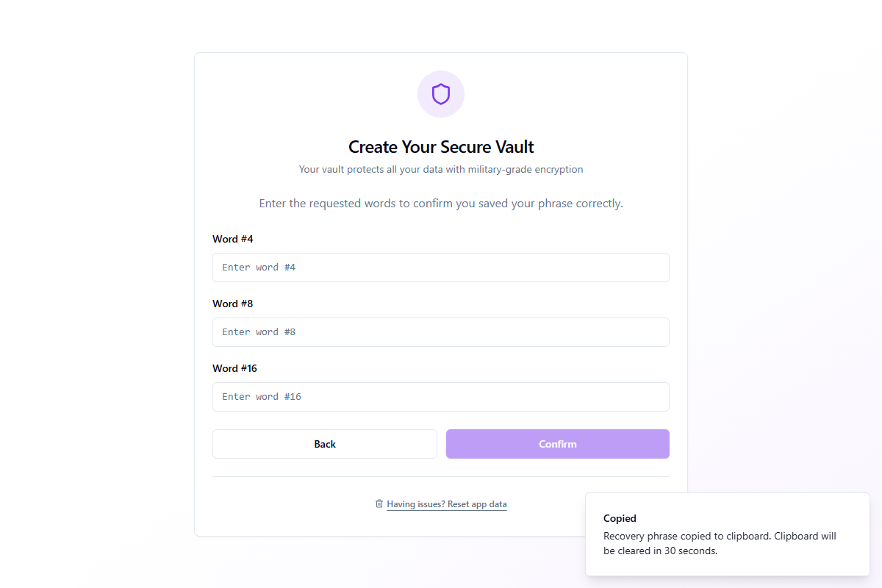Click the 'Enter word #4' placeholder text
The height and width of the screenshot is (588, 882).
tap(259, 268)
